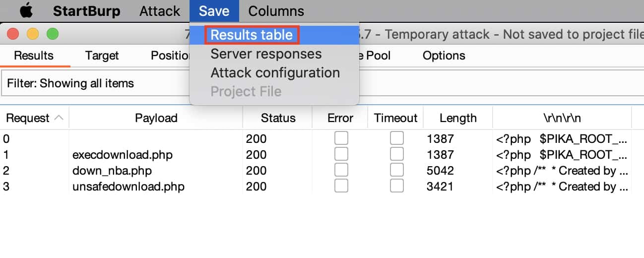Open the Apple menu icon
This screenshot has height=258, width=644.
coord(25,11)
